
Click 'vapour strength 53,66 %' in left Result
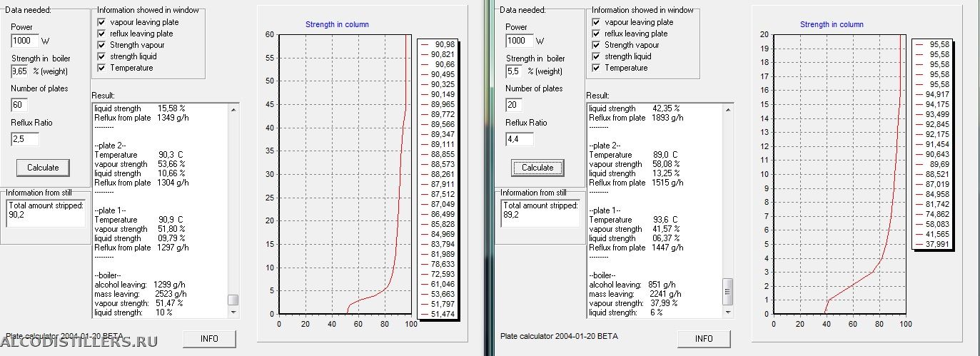tap(140, 164)
